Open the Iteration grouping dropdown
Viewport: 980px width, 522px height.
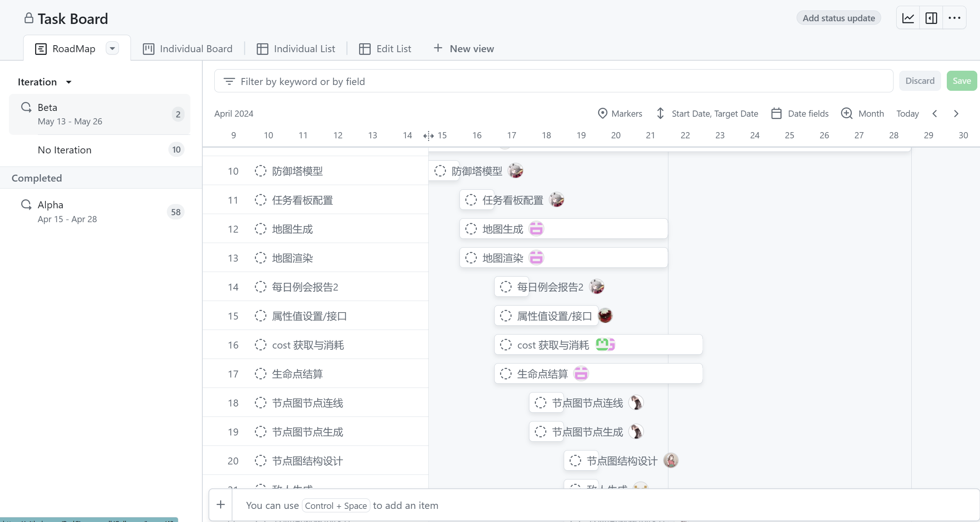point(44,82)
